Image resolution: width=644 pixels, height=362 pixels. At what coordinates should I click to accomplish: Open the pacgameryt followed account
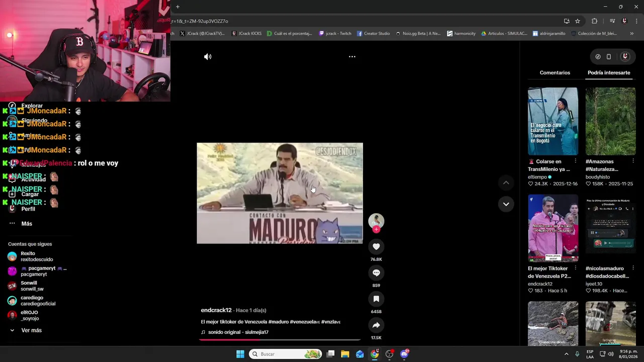pos(37,271)
